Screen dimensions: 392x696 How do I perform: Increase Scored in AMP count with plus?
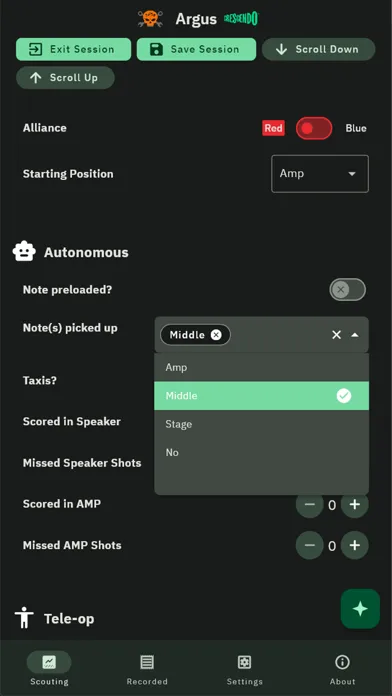(355, 505)
